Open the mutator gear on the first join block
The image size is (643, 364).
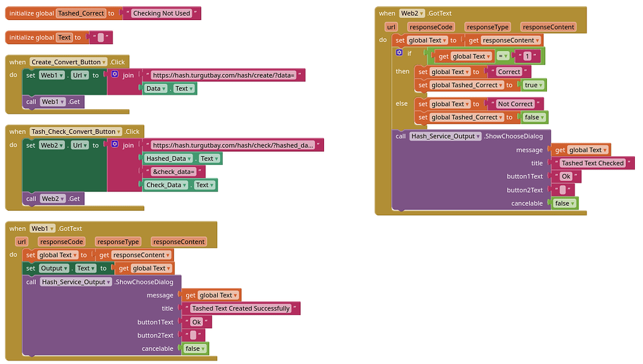pos(114,75)
